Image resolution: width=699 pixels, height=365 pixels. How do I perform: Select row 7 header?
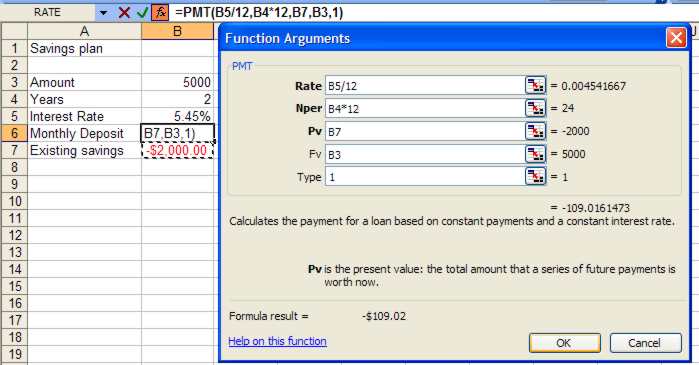[14, 150]
